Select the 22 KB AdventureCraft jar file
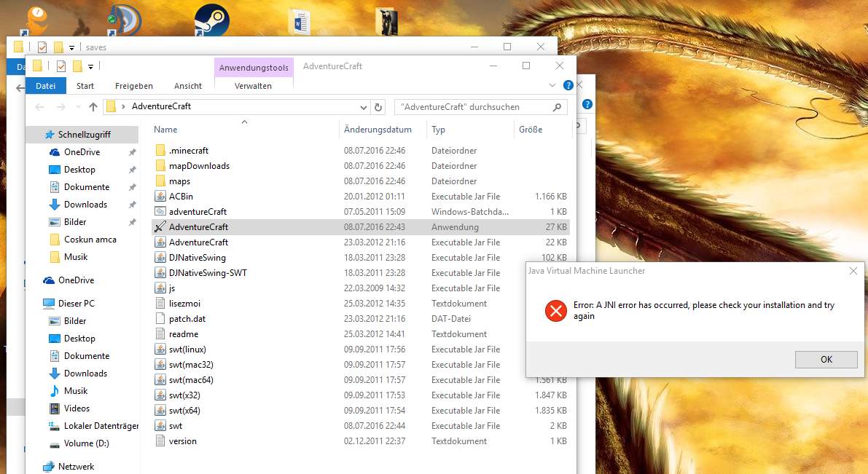The image size is (868, 474). click(360, 242)
